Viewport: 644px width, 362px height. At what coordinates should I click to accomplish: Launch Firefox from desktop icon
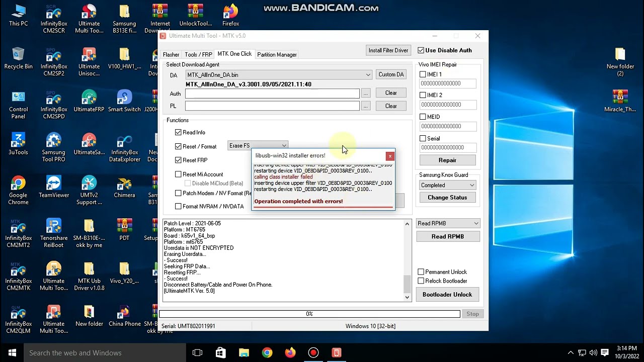[x=230, y=16]
